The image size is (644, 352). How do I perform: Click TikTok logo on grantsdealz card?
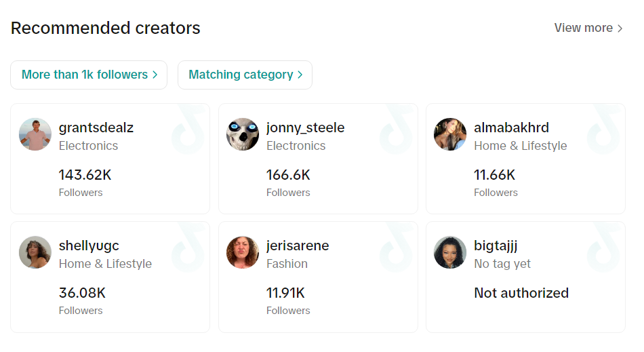[x=188, y=129]
